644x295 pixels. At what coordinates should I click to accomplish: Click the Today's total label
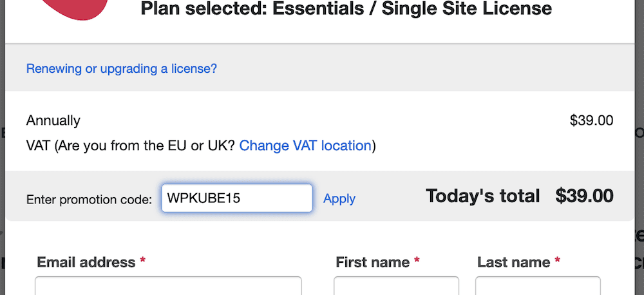[482, 196]
